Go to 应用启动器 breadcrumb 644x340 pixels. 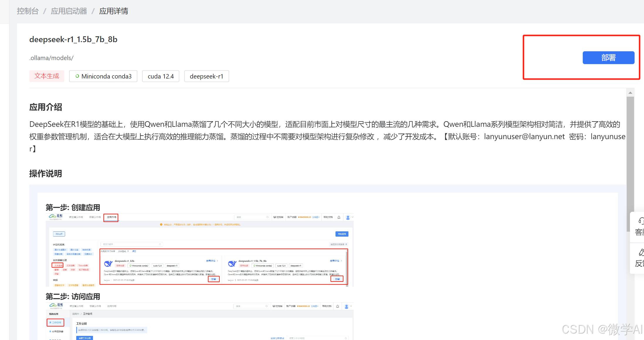(x=69, y=11)
